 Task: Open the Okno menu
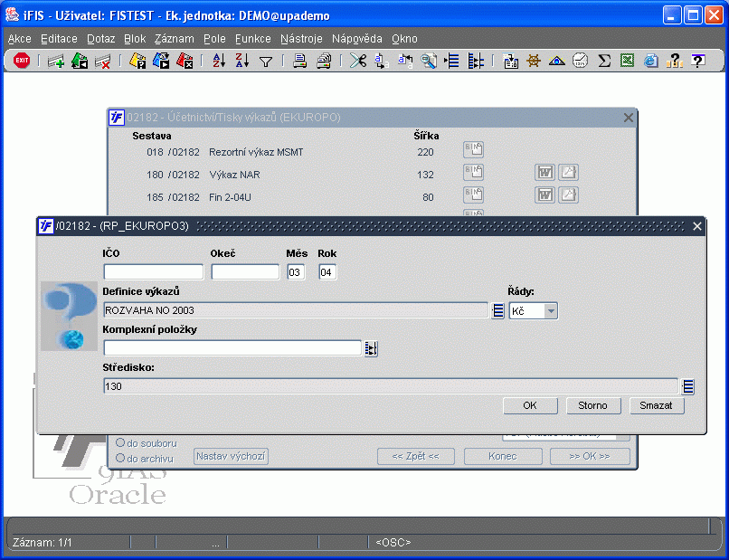(x=404, y=39)
